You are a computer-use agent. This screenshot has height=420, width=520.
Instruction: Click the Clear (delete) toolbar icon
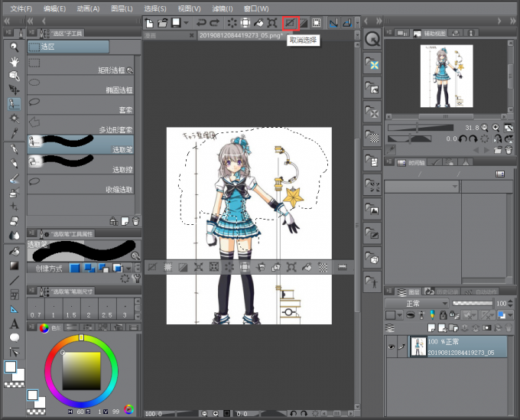pyautogui.click(x=232, y=23)
